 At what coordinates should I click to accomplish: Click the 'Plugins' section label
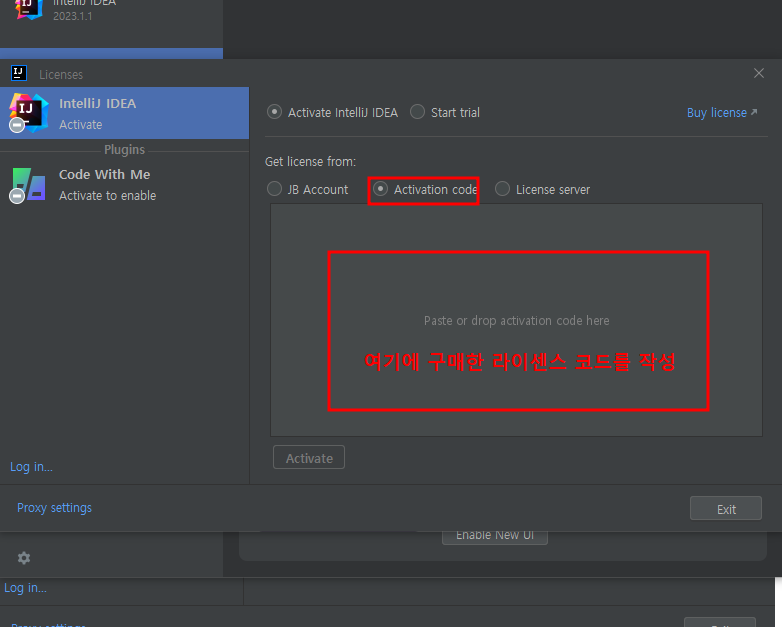pos(124,150)
